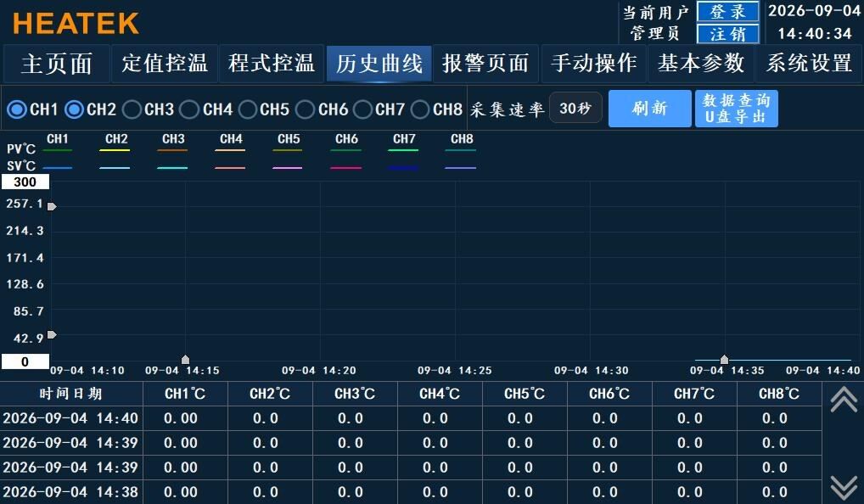Click the CH8 PV teal legend line

tap(461, 150)
